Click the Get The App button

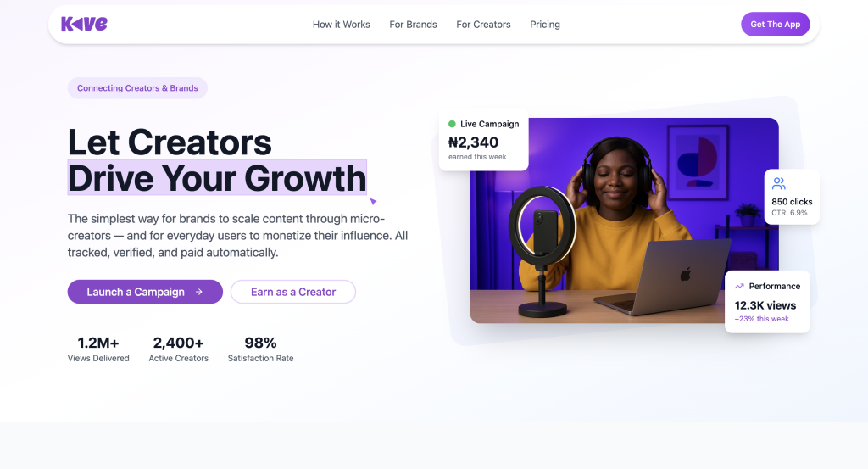pyautogui.click(x=775, y=25)
